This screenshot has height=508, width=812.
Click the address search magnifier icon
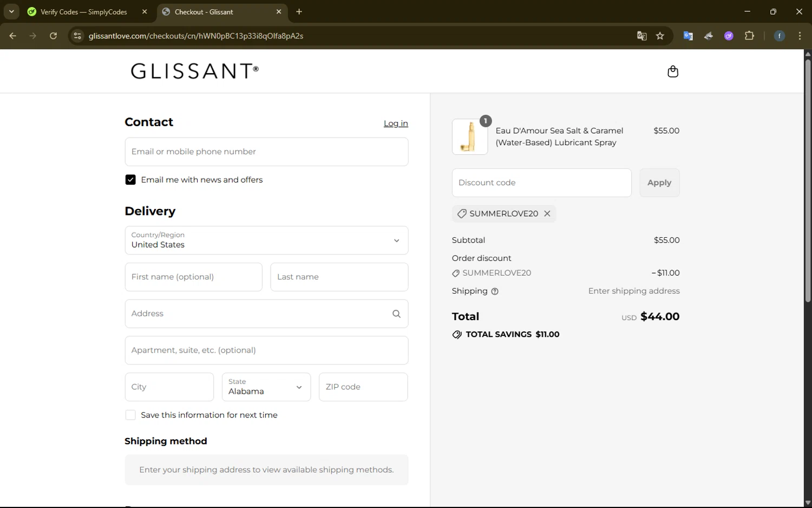(396, 314)
